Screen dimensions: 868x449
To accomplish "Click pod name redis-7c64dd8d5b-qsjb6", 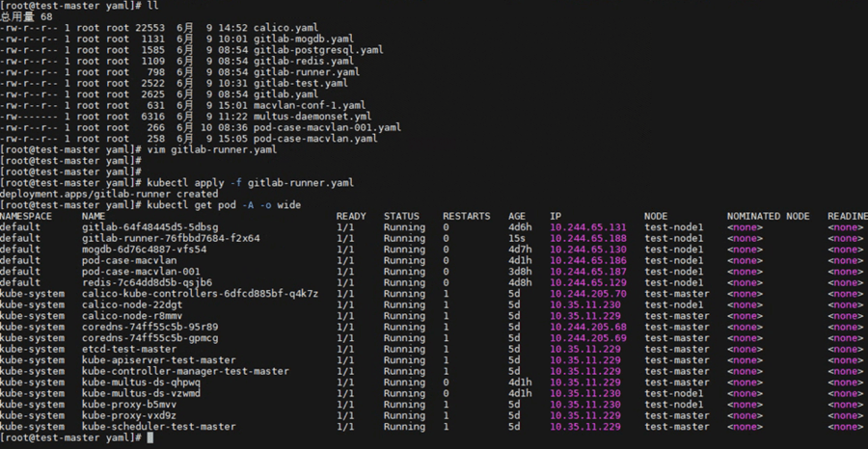I will 147,283.
